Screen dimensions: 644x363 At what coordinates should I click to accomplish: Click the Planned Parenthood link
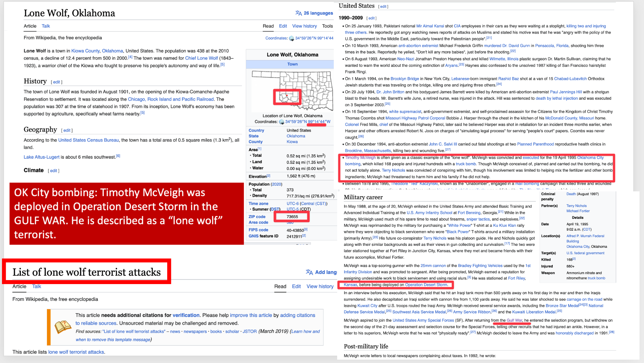tap(535, 144)
